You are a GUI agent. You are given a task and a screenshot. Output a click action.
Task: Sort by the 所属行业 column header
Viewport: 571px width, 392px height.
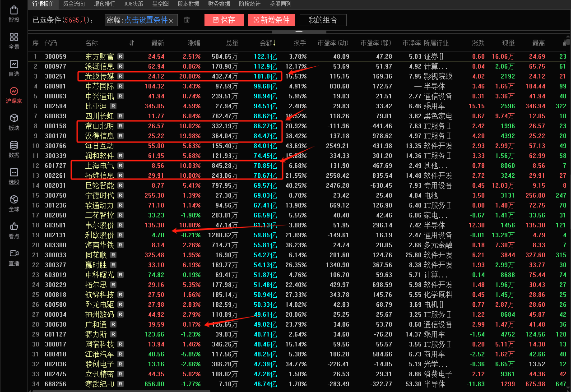[436, 43]
